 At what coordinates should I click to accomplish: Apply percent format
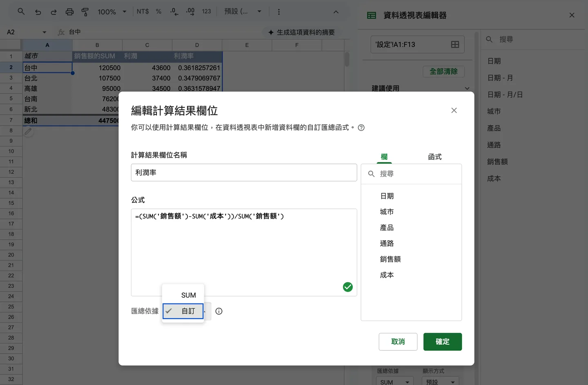pyautogui.click(x=158, y=11)
